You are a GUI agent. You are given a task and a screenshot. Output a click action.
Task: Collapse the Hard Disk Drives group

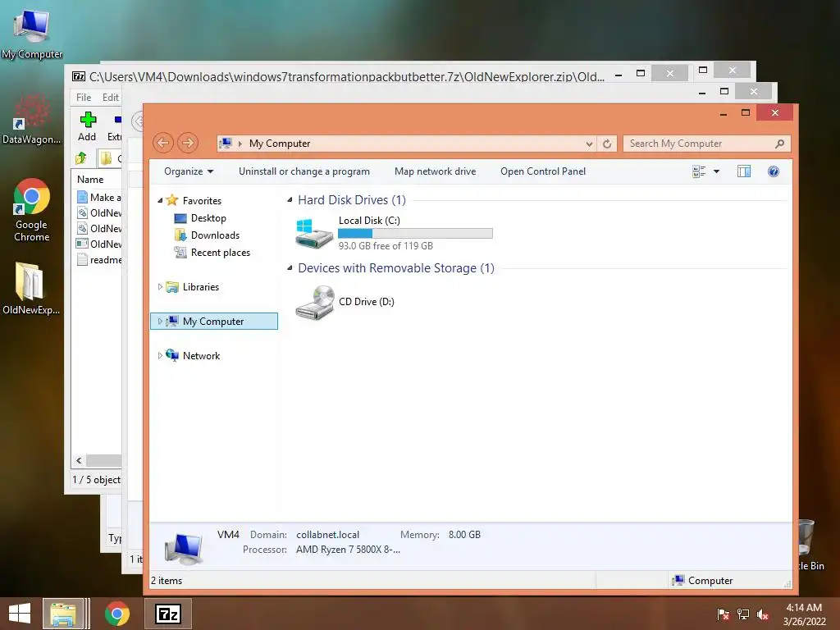point(290,200)
